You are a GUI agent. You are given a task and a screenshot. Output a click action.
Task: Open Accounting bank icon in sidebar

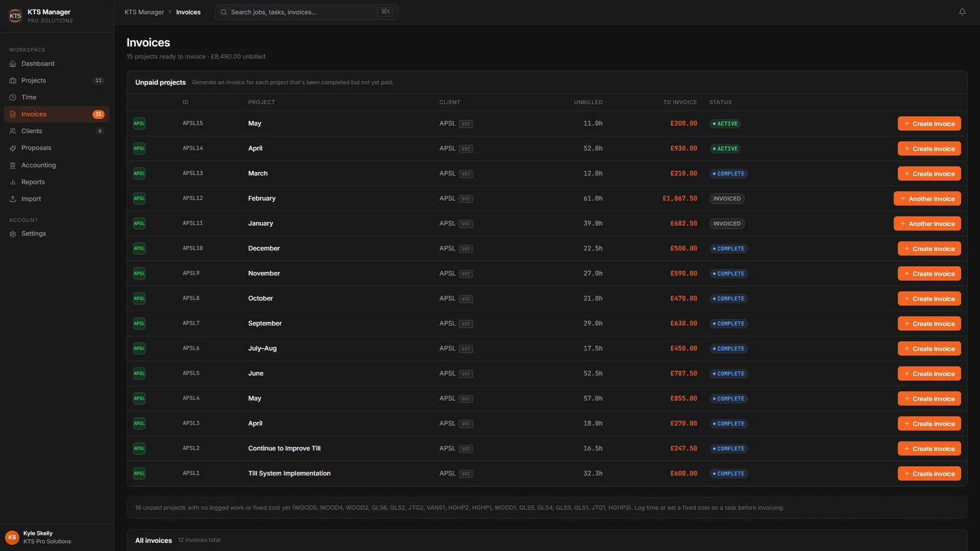13,165
